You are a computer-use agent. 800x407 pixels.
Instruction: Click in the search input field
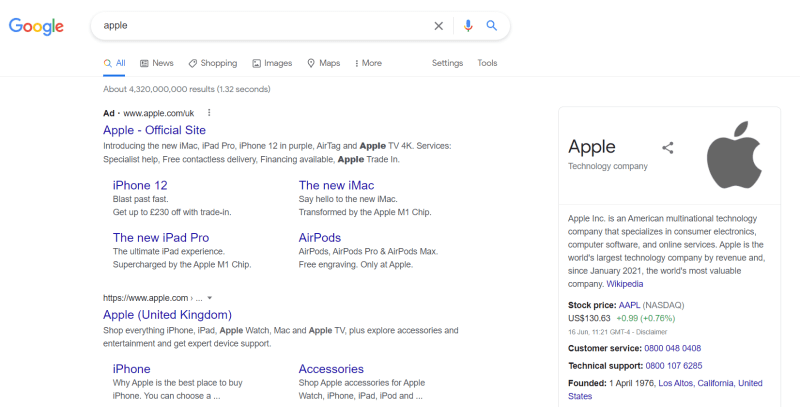click(x=265, y=26)
